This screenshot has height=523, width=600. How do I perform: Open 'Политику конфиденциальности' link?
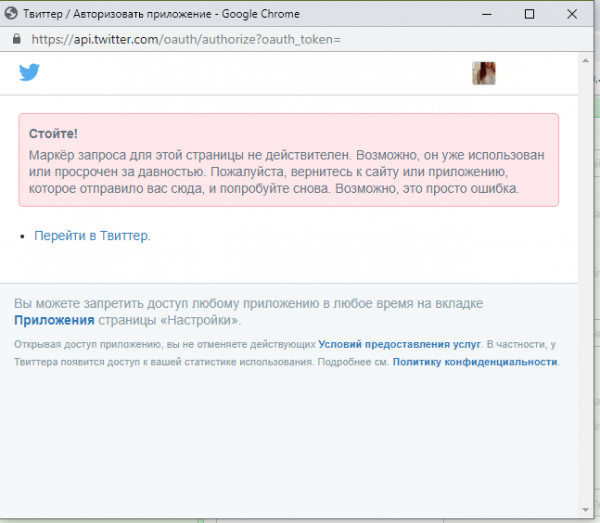coord(475,362)
